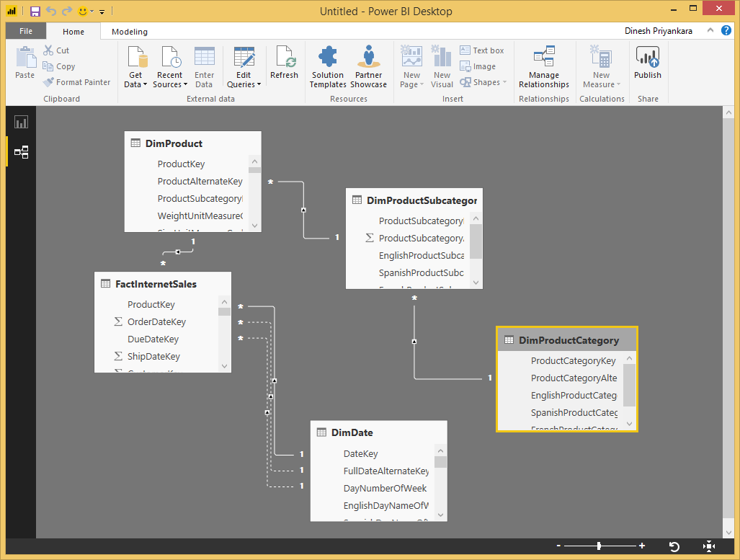Open Solution Templates

(328, 67)
